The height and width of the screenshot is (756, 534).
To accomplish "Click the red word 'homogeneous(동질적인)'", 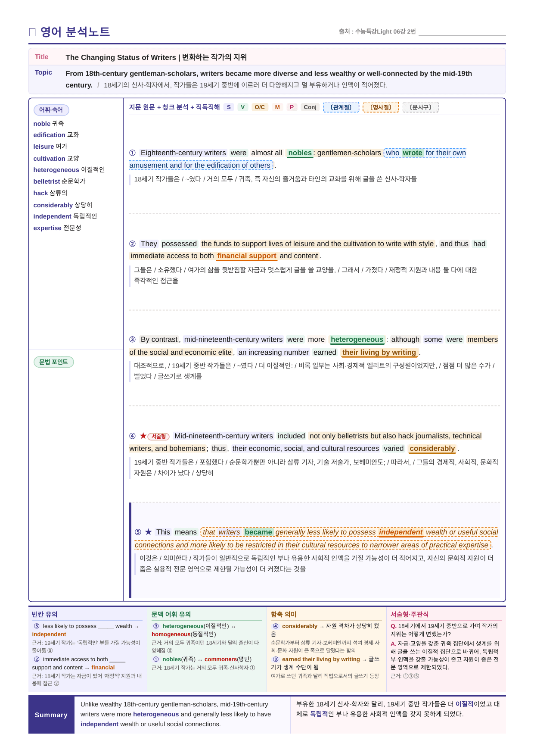I will click(184, 634).
